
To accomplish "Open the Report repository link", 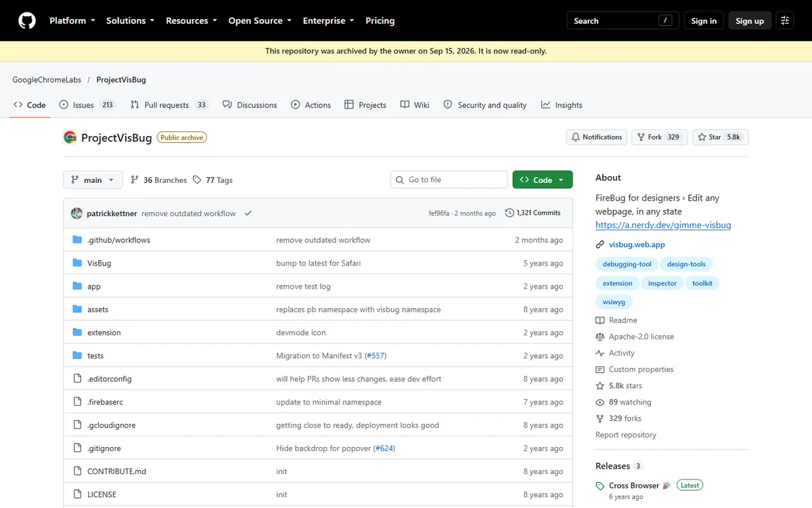I will click(626, 435).
